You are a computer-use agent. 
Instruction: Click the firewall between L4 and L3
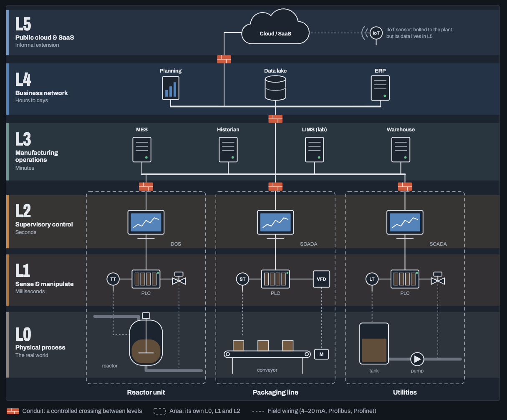(275, 119)
